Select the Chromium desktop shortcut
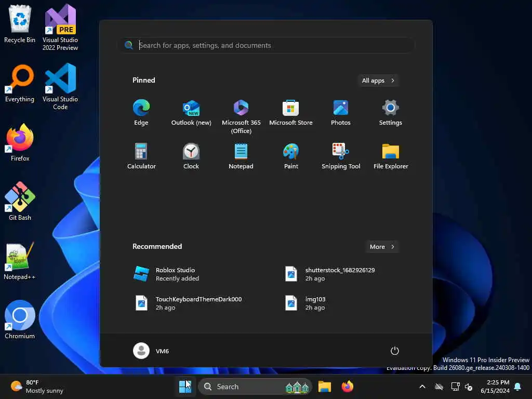 (x=20, y=320)
